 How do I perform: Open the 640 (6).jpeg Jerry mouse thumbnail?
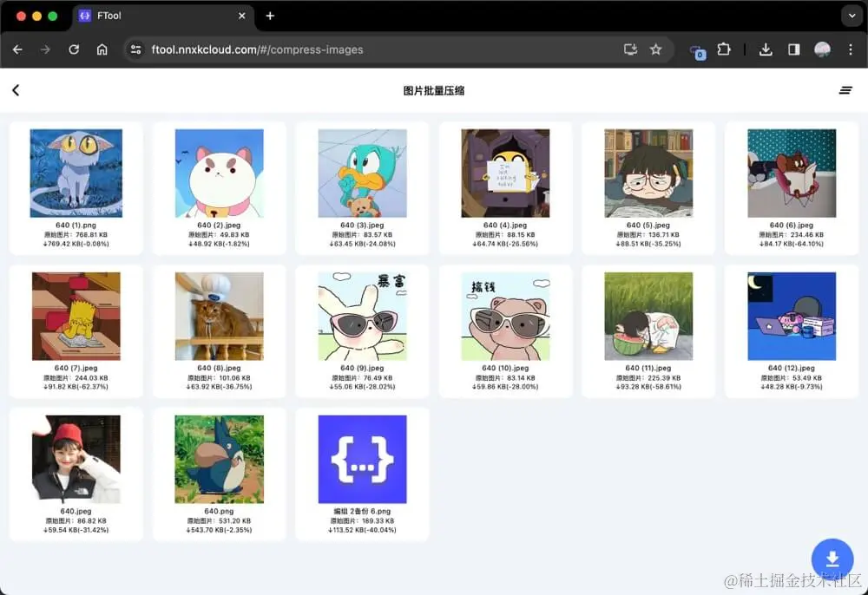792,173
